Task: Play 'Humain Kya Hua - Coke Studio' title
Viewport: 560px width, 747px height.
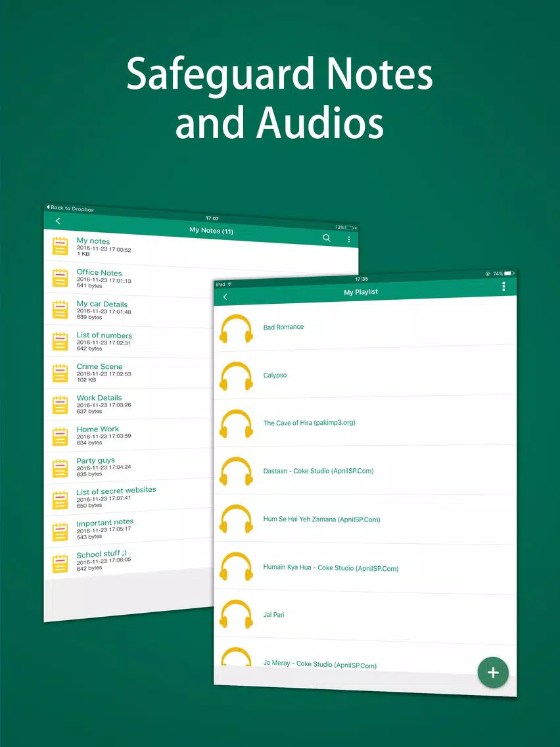Action: pos(331,568)
